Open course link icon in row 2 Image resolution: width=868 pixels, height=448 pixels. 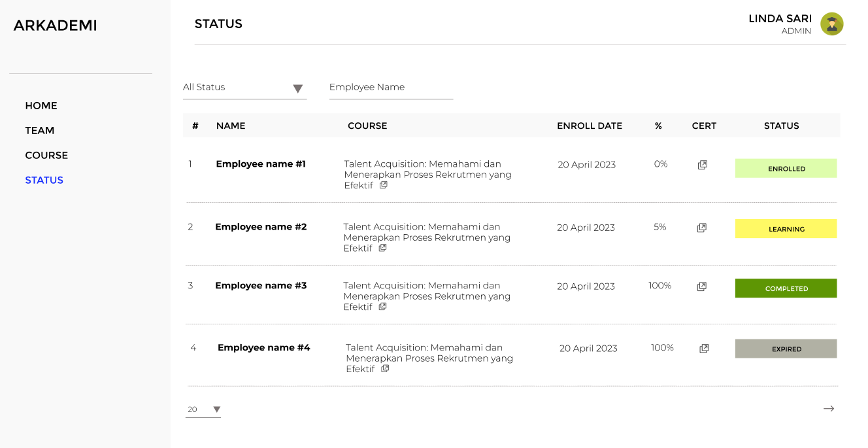(383, 248)
